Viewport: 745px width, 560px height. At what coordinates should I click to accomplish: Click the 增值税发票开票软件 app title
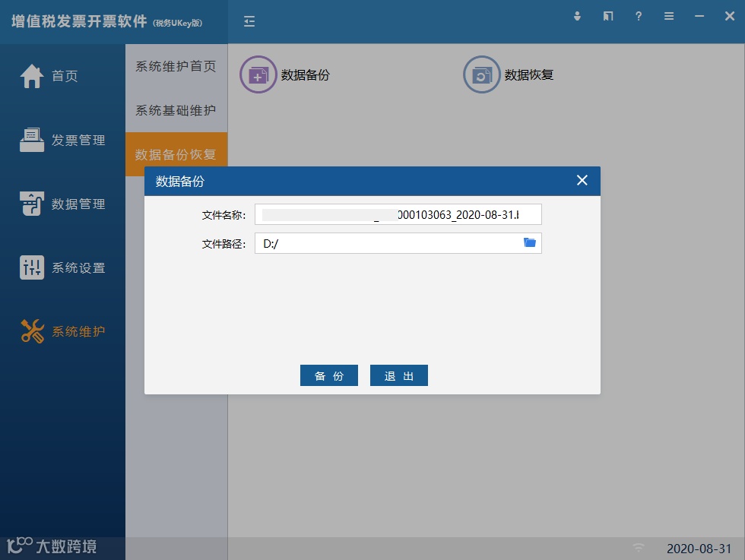(x=79, y=21)
